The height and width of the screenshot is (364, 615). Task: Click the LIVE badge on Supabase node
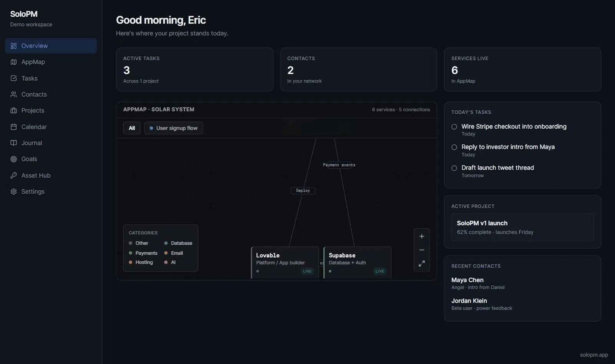[380, 271]
